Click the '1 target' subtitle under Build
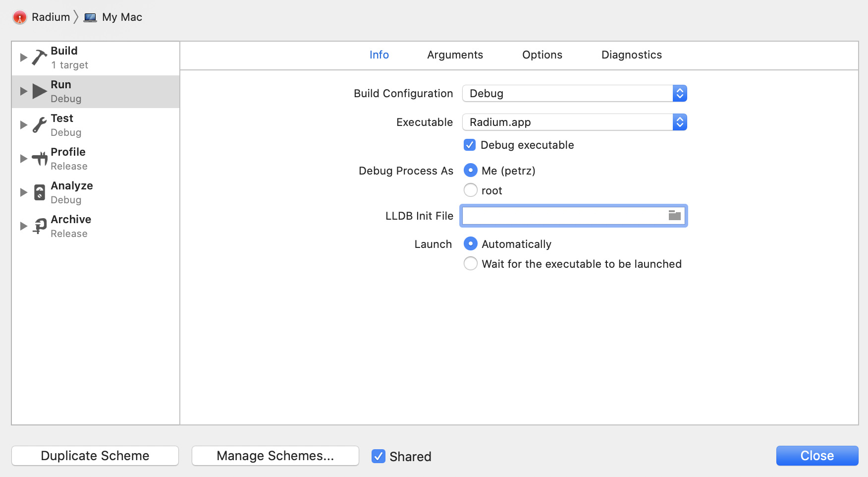Screen dimensions: 868x477 tap(70, 65)
